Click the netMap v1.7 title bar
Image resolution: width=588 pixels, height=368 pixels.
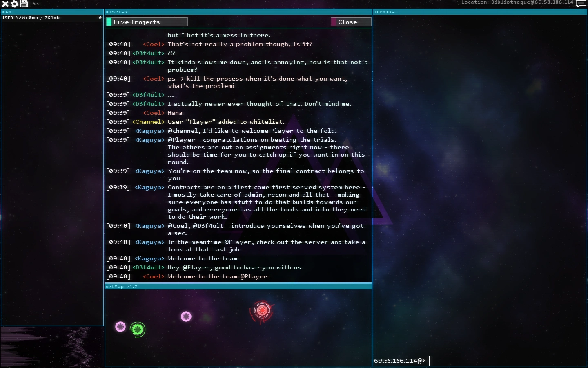[121, 287]
